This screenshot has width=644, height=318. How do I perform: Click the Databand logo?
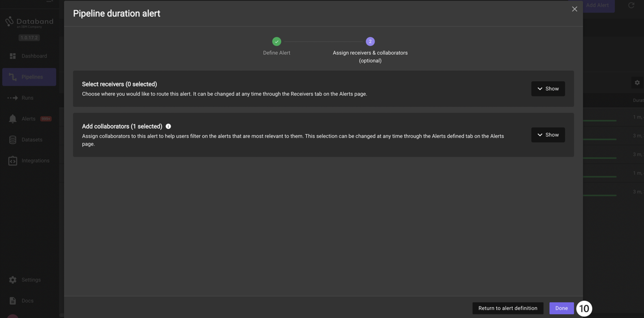tap(29, 22)
